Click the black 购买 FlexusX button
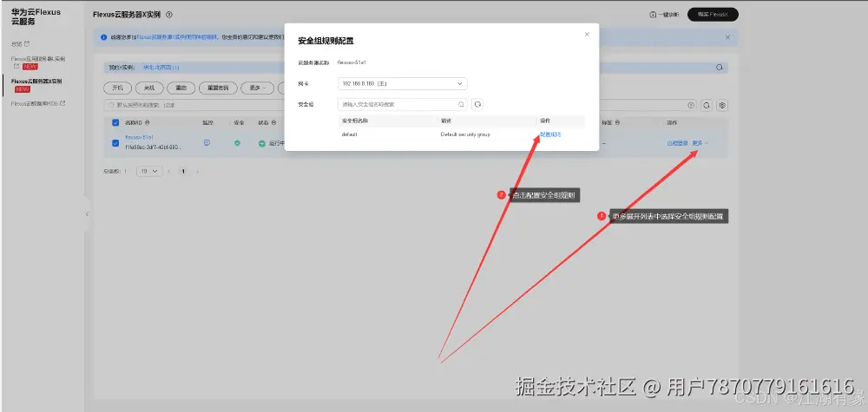 pyautogui.click(x=713, y=15)
